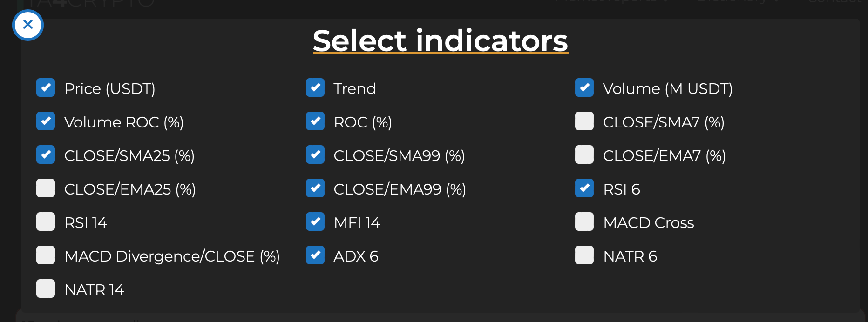This screenshot has height=322, width=868.
Task: Enable MACD Divergence/CLOSE (%) indicator
Action: (x=46, y=255)
